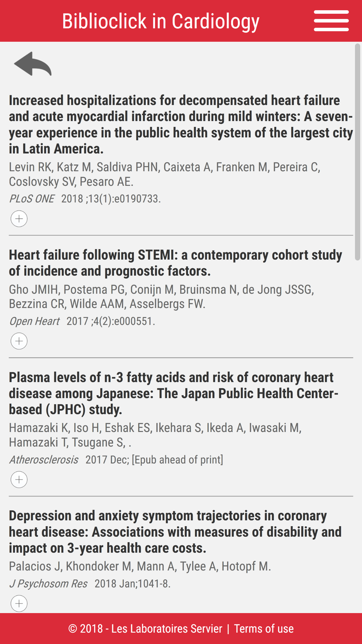Open Plasma levels of n-3 fatty acids article
The width and height of the screenshot is (362, 644).
(174, 393)
